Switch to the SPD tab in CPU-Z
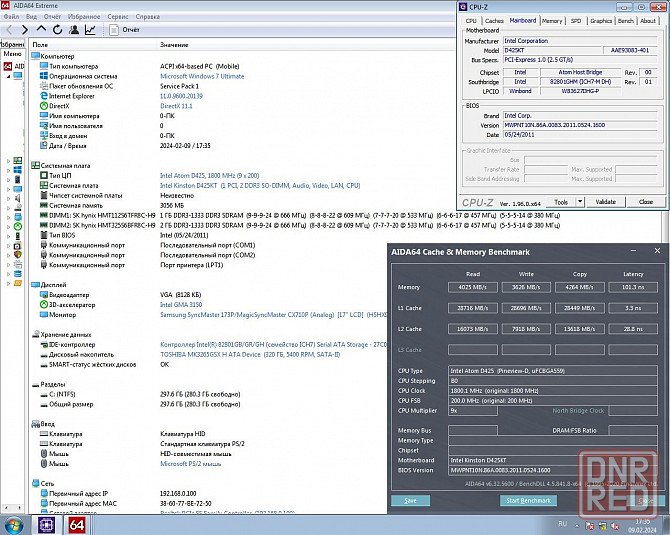The height and width of the screenshot is (535, 670). pos(575,20)
